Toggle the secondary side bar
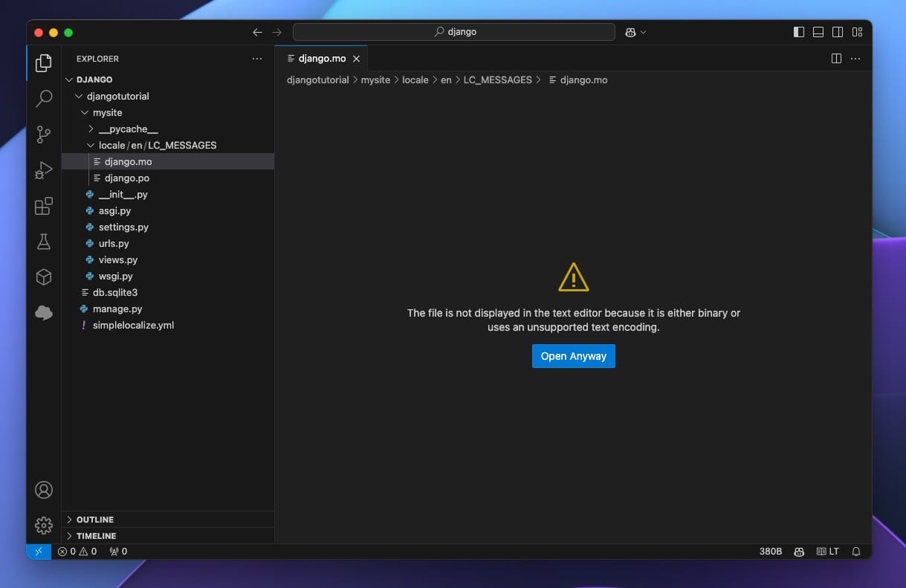 (x=838, y=32)
